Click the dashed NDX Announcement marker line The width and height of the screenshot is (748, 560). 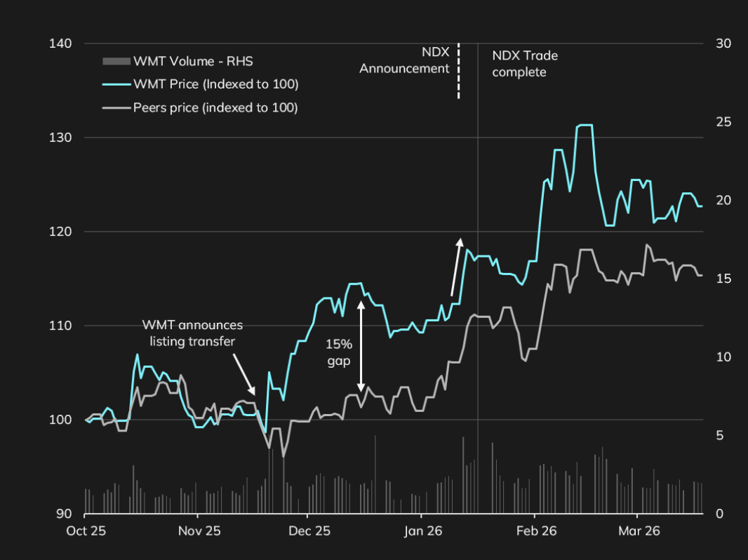click(x=458, y=70)
